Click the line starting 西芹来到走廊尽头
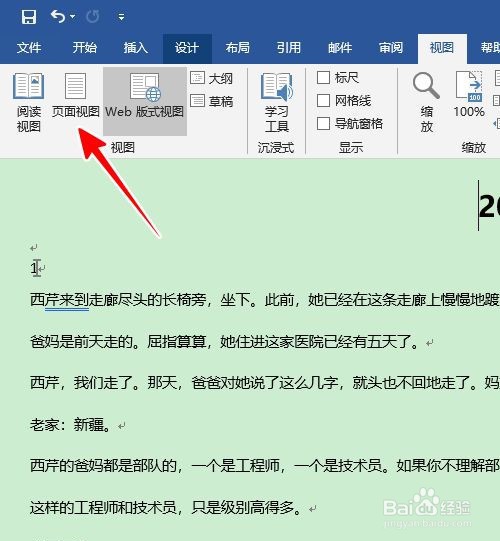 265,299
